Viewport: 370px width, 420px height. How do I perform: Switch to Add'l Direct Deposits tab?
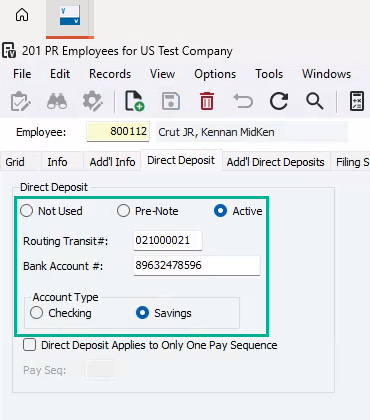tap(276, 162)
